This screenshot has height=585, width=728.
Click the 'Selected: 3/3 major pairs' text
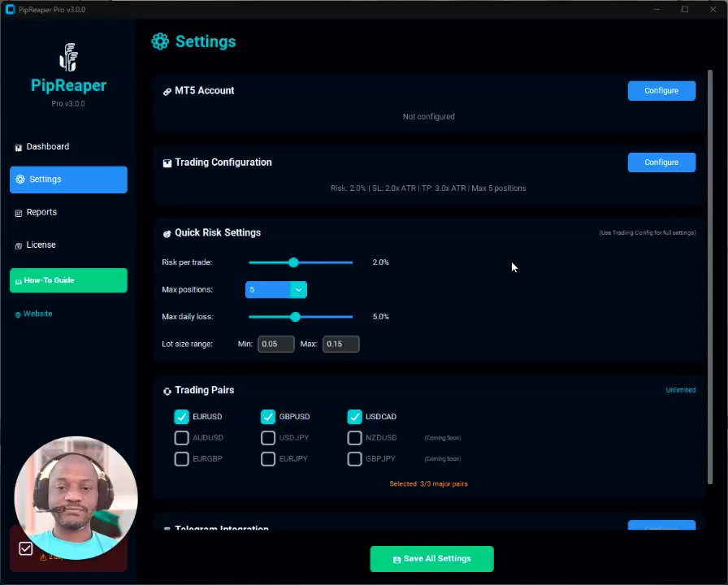click(x=428, y=483)
